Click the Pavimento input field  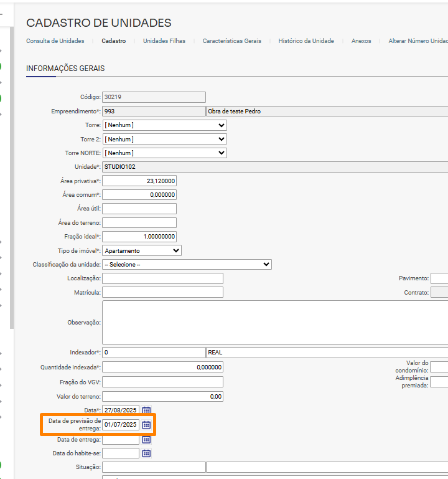point(439,278)
